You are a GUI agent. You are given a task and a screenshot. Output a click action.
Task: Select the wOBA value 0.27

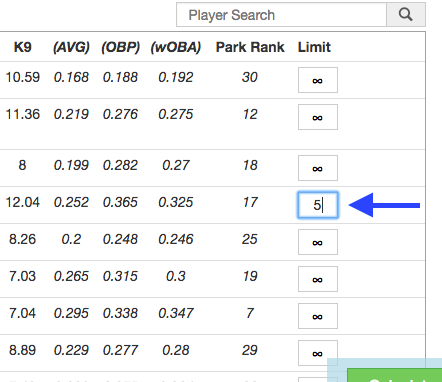[176, 165]
